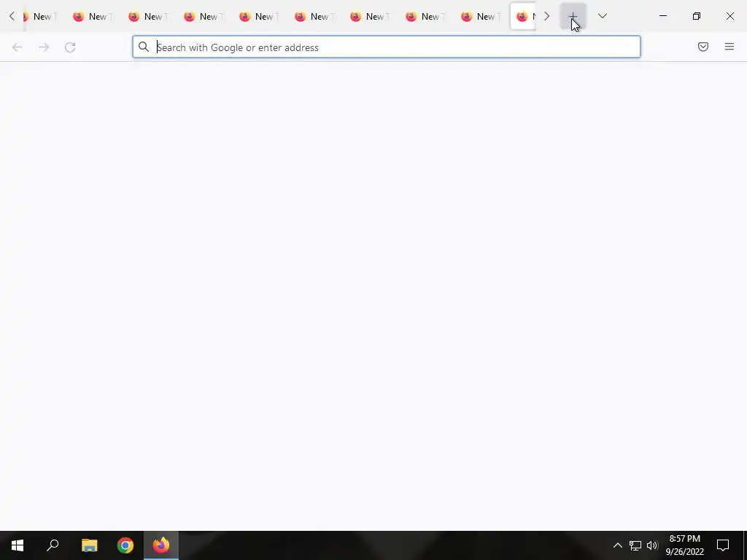This screenshot has height=560, width=747.
Task: Select the currently active Firefox tab
Action: (523, 16)
